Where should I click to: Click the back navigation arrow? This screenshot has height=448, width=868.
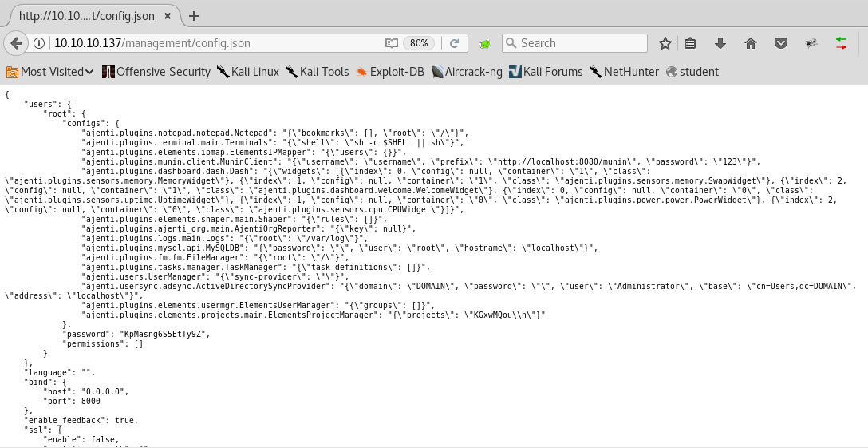coord(15,43)
